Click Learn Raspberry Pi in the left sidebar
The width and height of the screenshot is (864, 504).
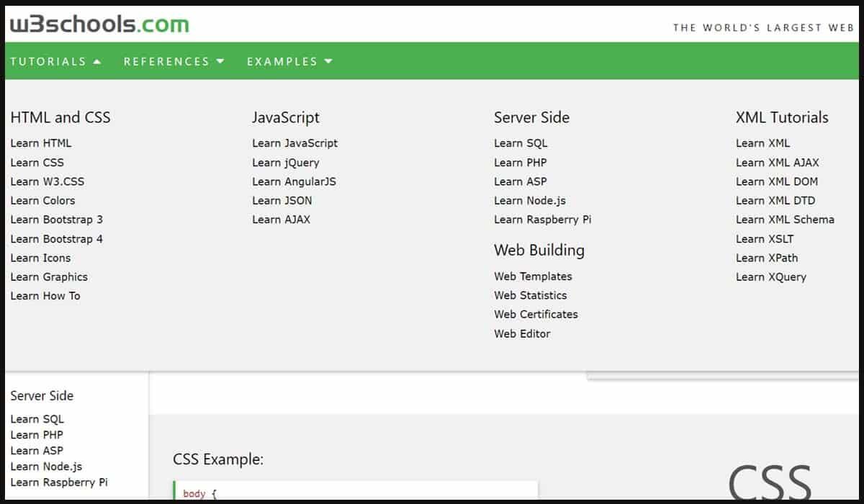click(x=60, y=482)
